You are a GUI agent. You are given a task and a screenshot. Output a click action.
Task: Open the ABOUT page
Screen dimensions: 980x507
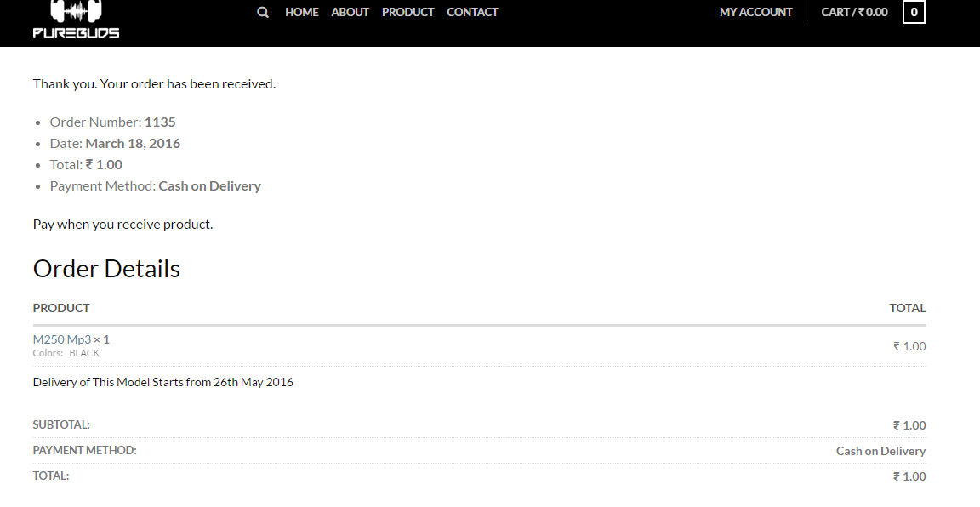[x=350, y=12]
